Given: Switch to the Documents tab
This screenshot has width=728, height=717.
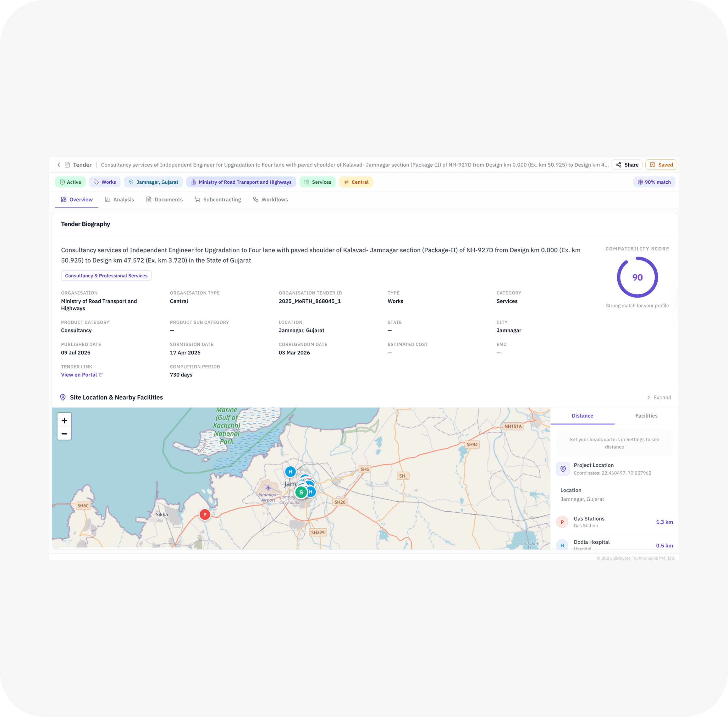Looking at the screenshot, I should click(164, 200).
